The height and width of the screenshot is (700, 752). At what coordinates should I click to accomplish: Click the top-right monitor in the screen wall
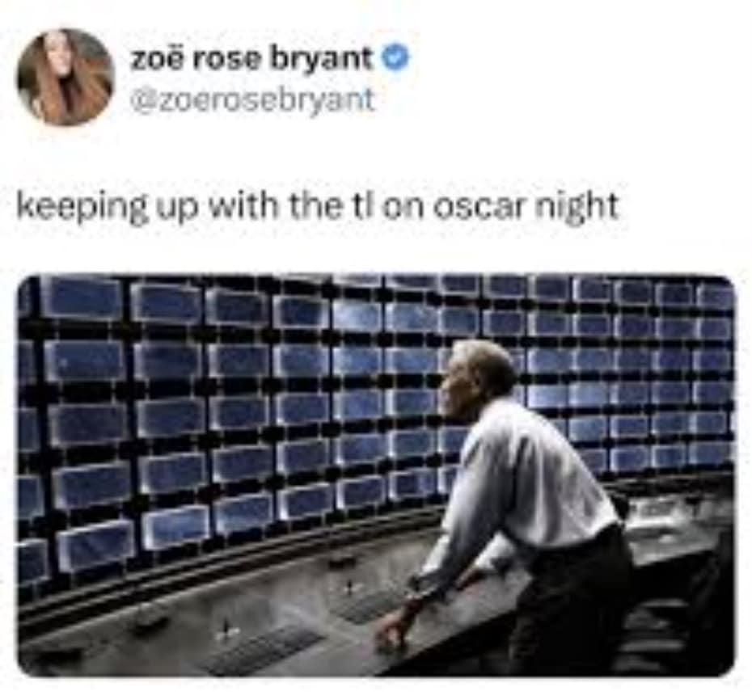[x=714, y=296]
